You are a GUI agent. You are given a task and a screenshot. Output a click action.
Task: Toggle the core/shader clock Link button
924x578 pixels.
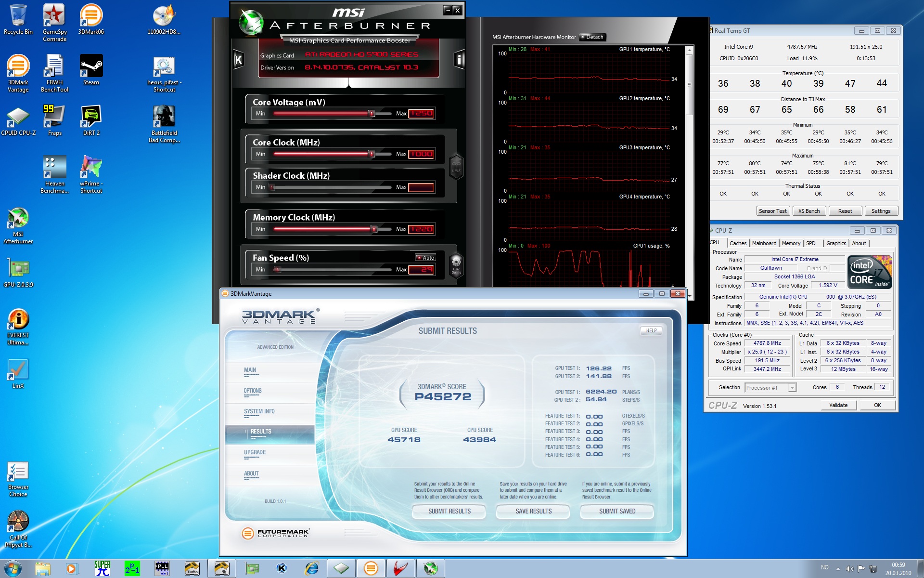coord(456,166)
